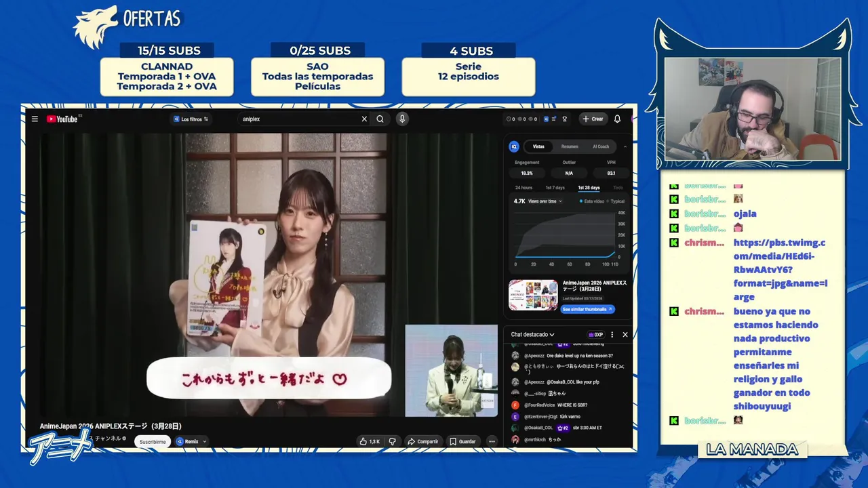
Task: Start voice search with microphone icon
Action: click(402, 119)
